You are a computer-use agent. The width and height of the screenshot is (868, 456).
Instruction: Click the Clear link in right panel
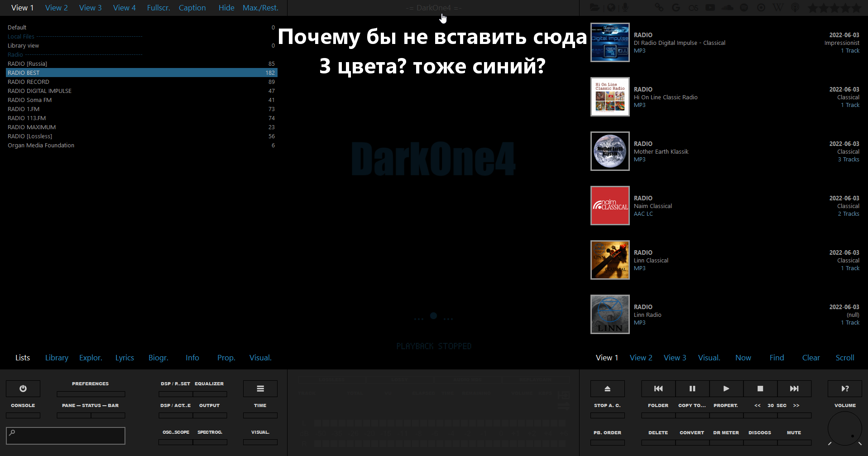click(x=811, y=358)
